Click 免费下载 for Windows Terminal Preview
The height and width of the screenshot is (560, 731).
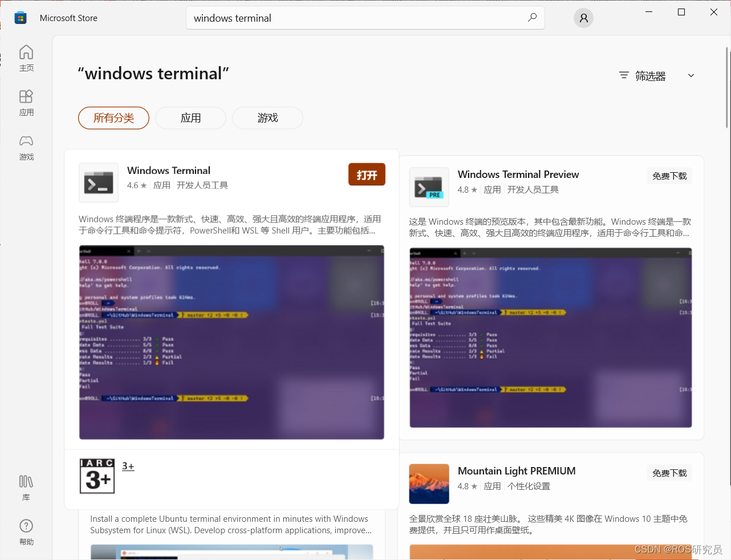(x=669, y=176)
